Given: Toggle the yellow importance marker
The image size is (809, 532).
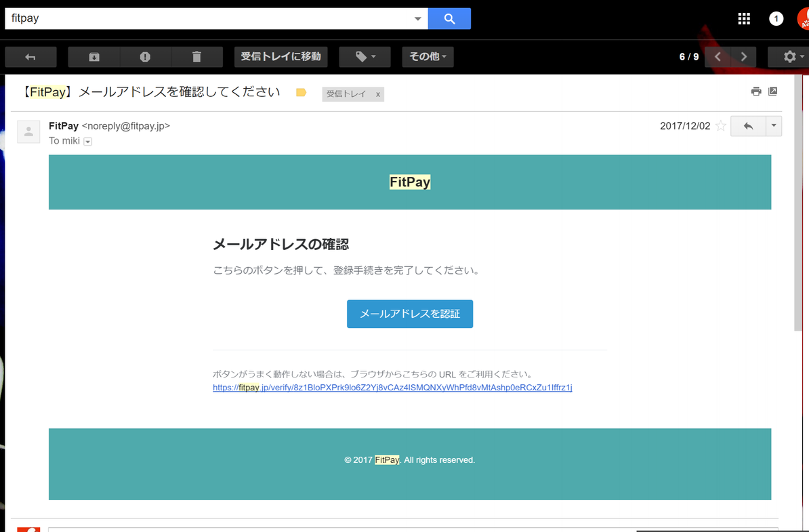Looking at the screenshot, I should pyautogui.click(x=302, y=93).
